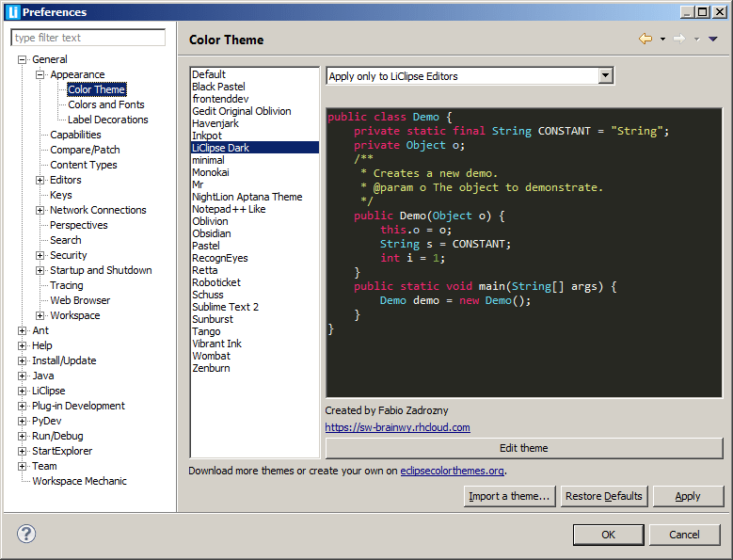733x560 pixels.
Task: Click the LiClipse icon in title bar
Action: tap(13, 11)
